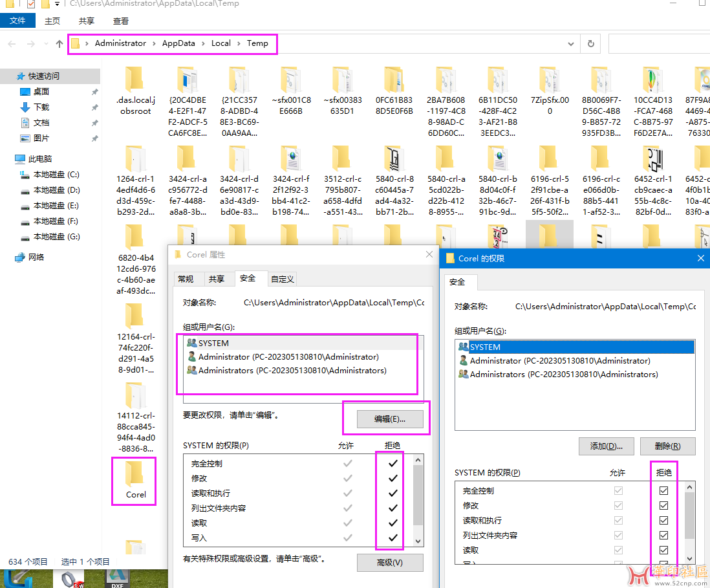Open the .das.local.jobsroot folder
This screenshot has width=710, height=588.
coord(135,91)
